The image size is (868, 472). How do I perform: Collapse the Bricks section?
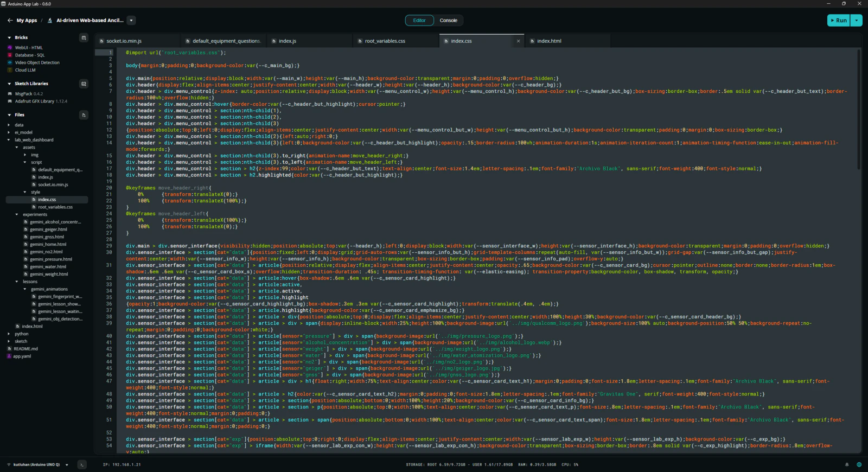(x=9, y=37)
